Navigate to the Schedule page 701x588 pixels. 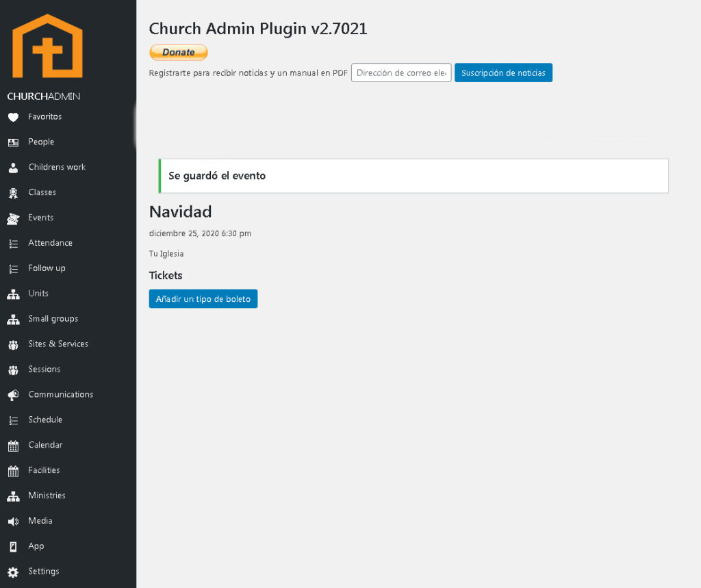click(45, 420)
